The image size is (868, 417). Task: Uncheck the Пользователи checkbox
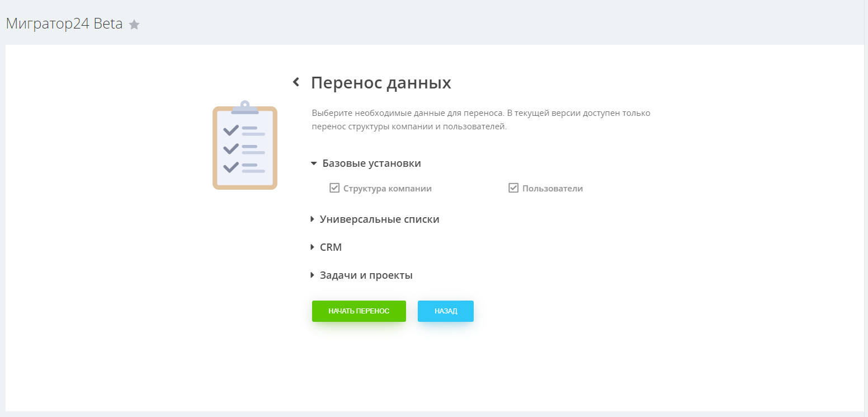tap(513, 188)
